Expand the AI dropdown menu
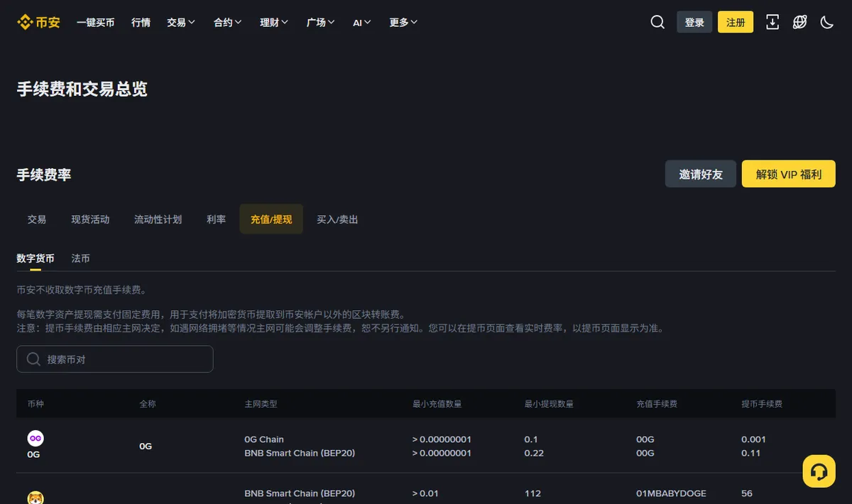The image size is (852, 504). pos(362,23)
